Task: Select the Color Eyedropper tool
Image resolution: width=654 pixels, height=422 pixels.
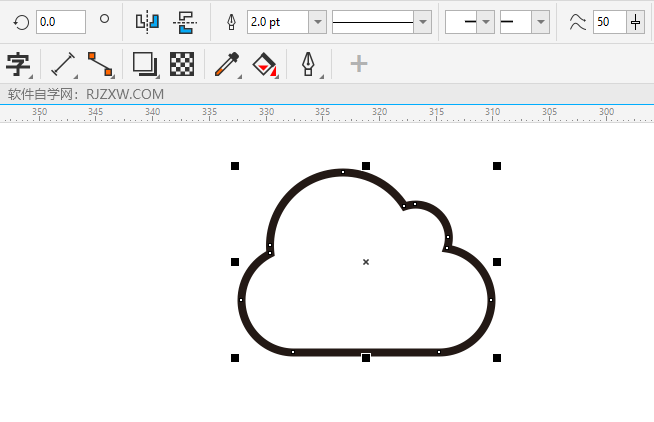Action: pos(227,64)
